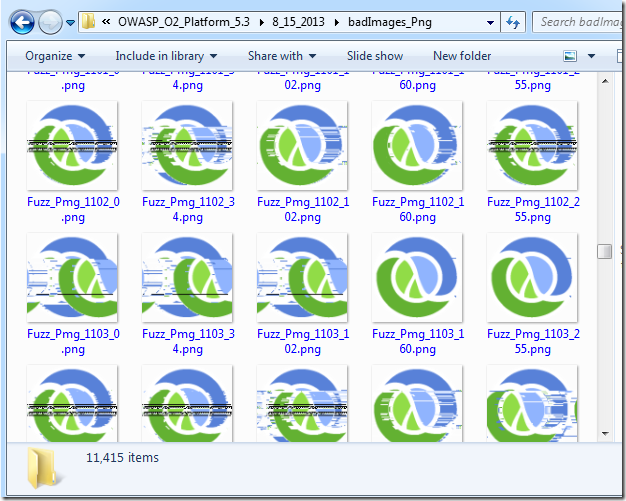Click the 11,415 items count text

[x=122, y=457]
